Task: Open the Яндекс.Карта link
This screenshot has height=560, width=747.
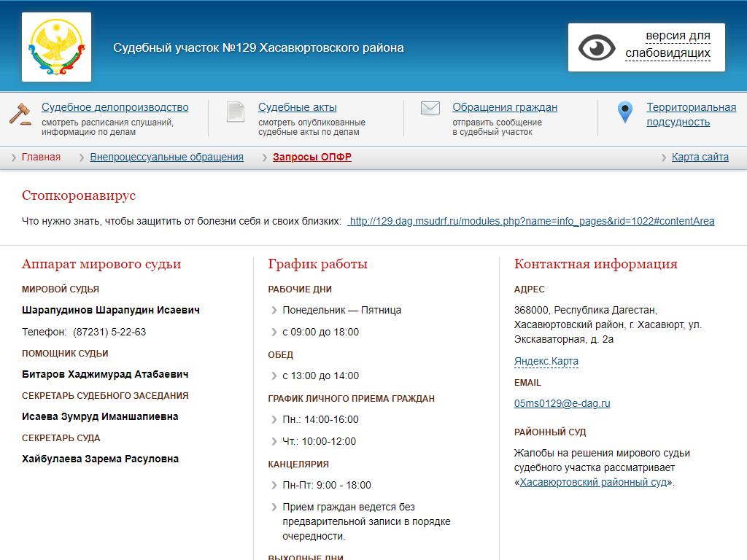Action: click(x=546, y=361)
